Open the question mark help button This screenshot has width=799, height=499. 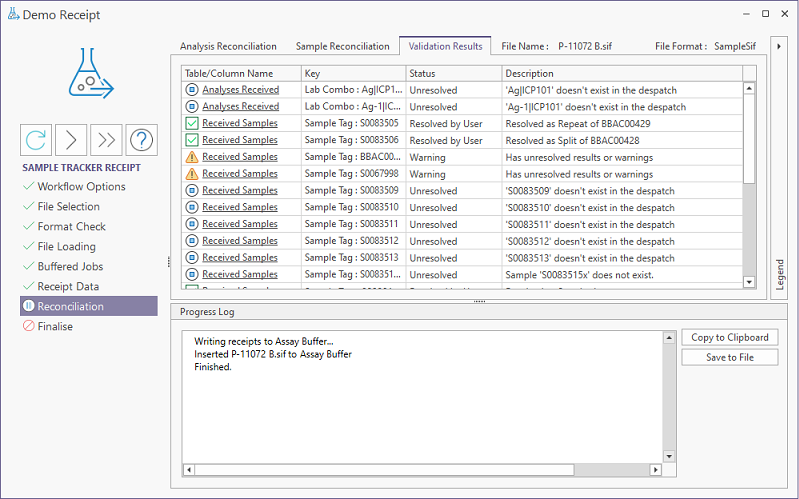pos(141,140)
